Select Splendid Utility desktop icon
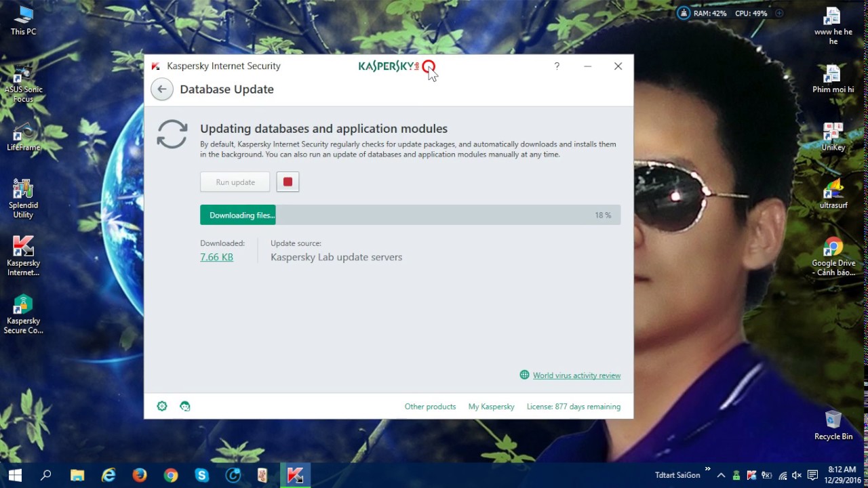The image size is (868, 488). [x=23, y=199]
